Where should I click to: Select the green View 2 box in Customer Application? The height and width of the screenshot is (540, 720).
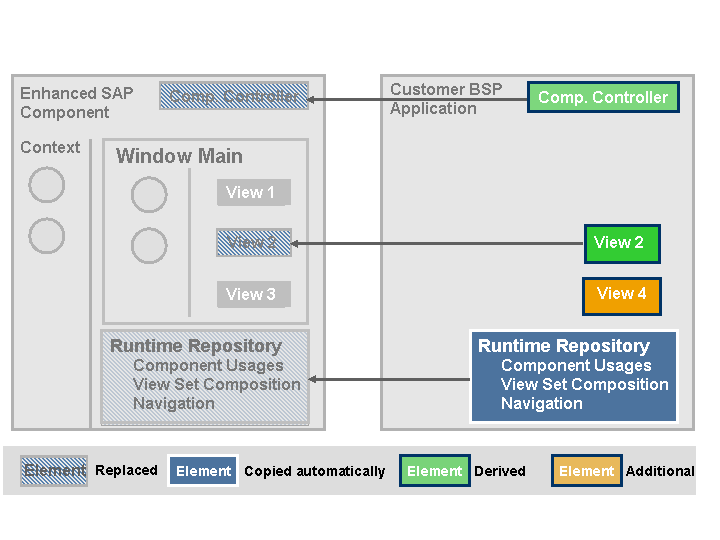[x=621, y=243]
